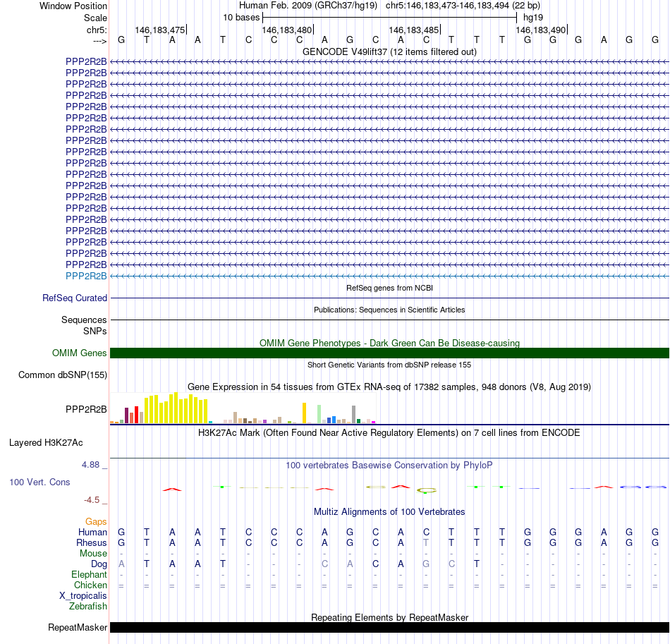The width and height of the screenshot is (670, 644).
Task: Click the Dog species label
Action: pyautogui.click(x=99, y=564)
